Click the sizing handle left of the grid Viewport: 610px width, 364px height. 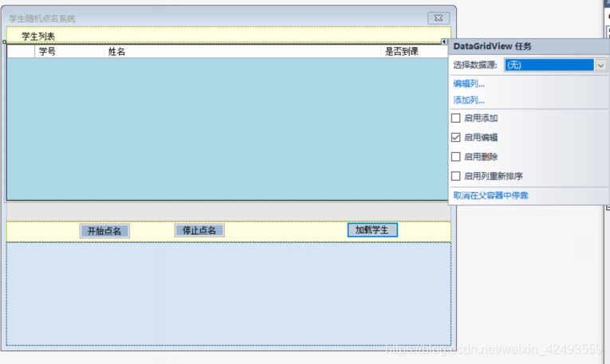click(4, 41)
